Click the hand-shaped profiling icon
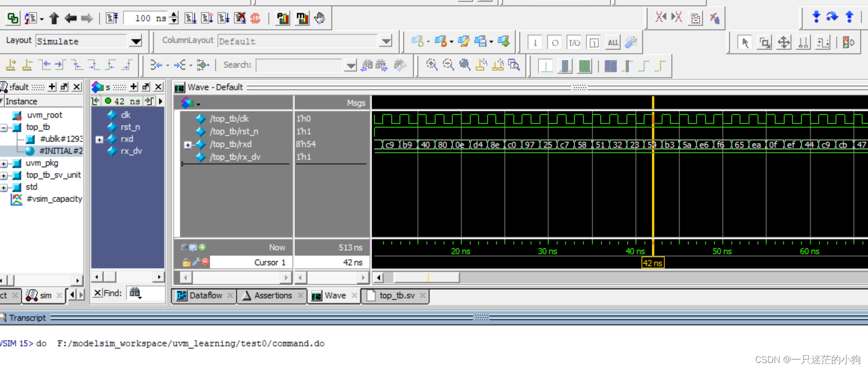This screenshot has width=868, height=369. [x=320, y=18]
